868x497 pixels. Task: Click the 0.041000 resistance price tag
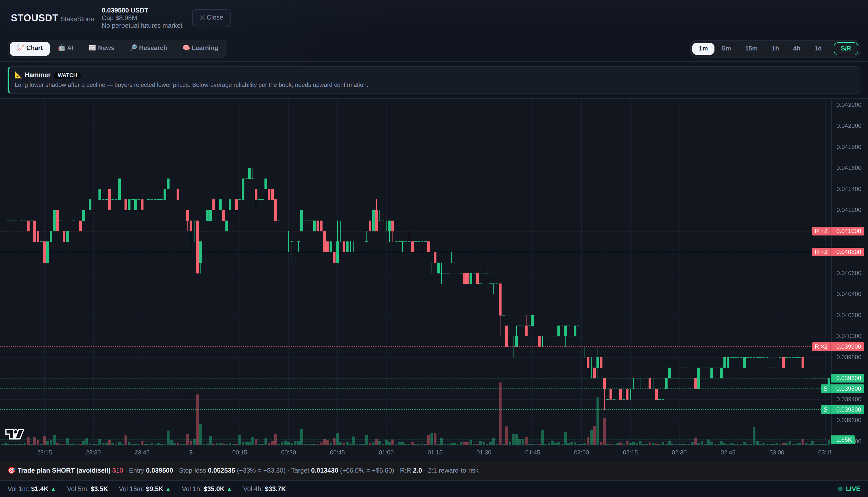pos(848,231)
